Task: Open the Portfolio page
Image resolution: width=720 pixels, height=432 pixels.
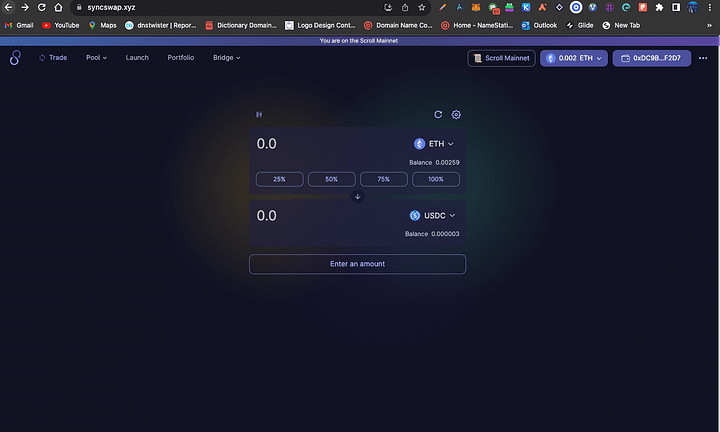Action: coord(180,58)
